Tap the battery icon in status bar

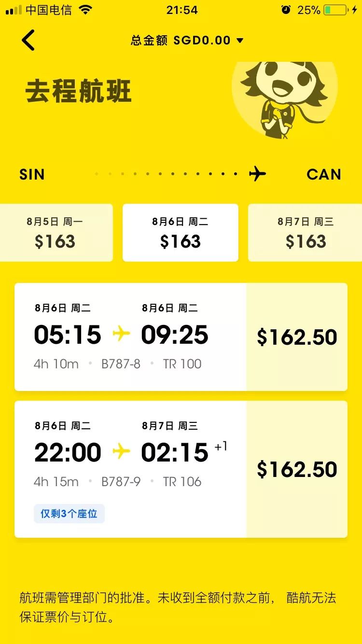[335, 10]
